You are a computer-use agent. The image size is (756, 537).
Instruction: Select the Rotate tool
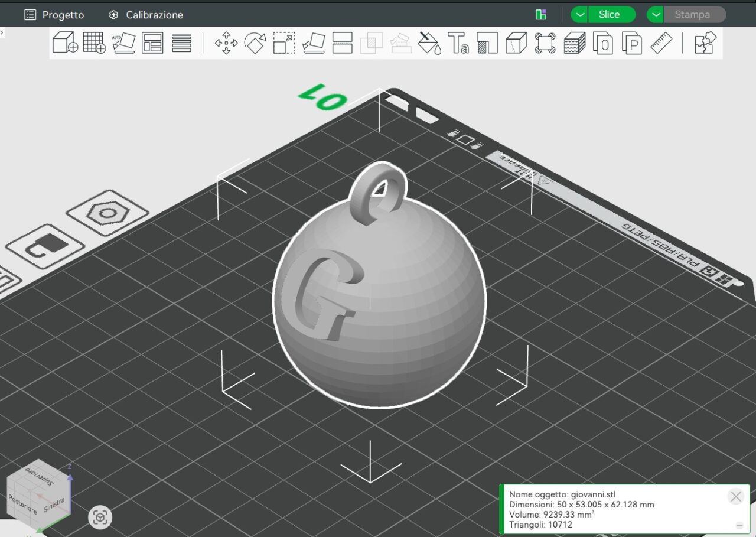pos(255,43)
